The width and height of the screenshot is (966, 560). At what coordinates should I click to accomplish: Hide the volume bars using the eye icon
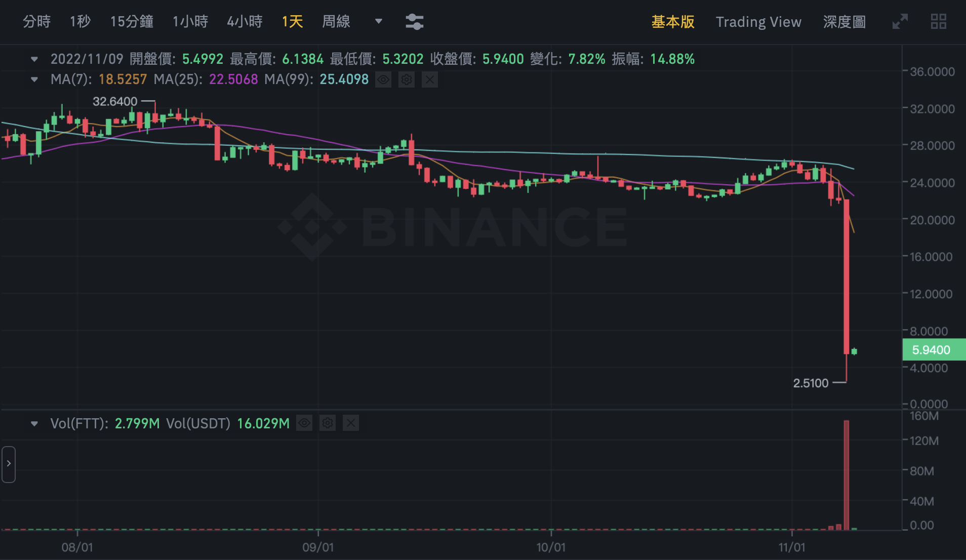[304, 423]
